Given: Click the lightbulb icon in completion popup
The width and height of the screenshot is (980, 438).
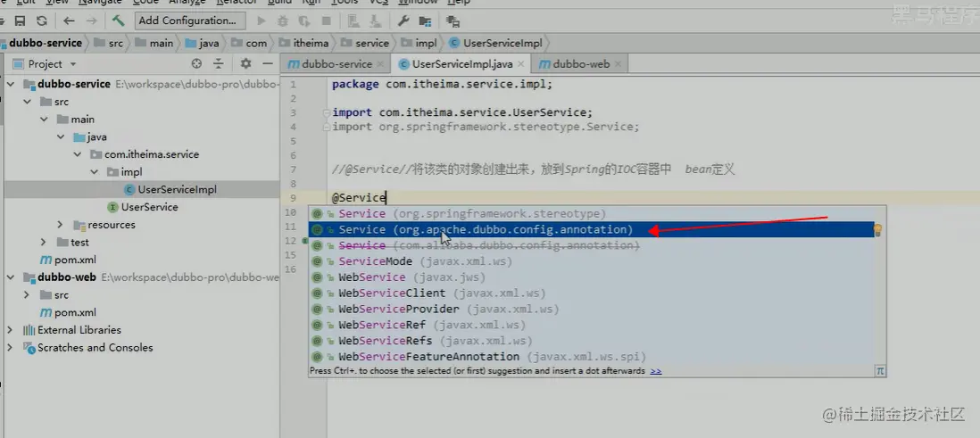Looking at the screenshot, I should (877, 230).
